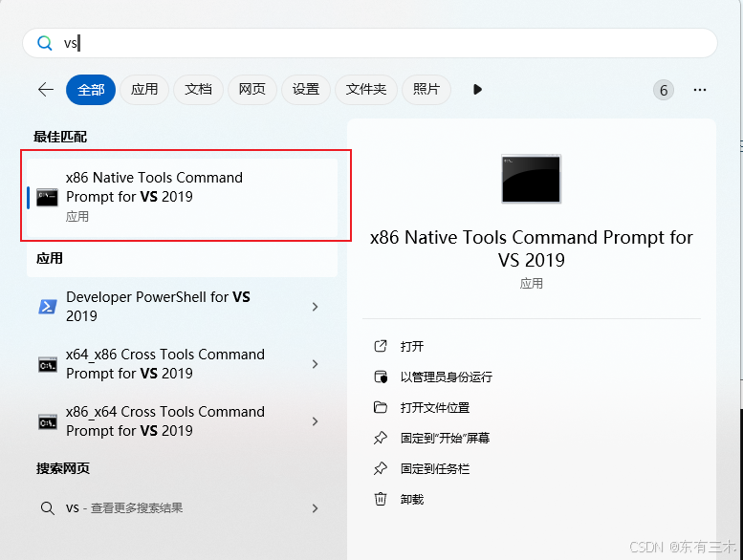The width and height of the screenshot is (743, 560).
Task: Click the Developer PowerShell blue icon
Action: [48, 307]
